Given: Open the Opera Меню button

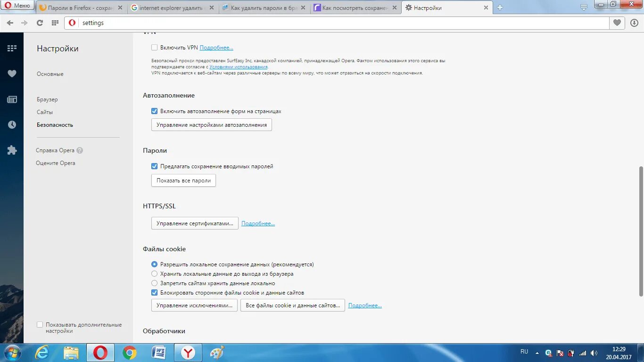Looking at the screenshot, I should pyautogui.click(x=18, y=6).
